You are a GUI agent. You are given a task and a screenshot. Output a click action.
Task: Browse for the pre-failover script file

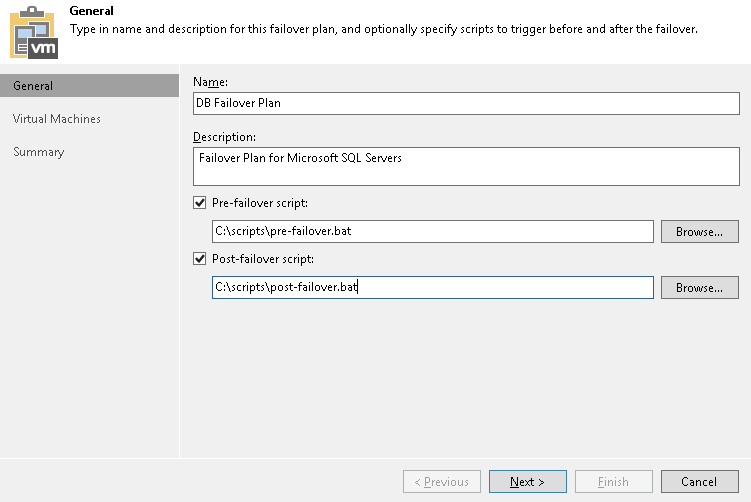pyautogui.click(x=699, y=232)
